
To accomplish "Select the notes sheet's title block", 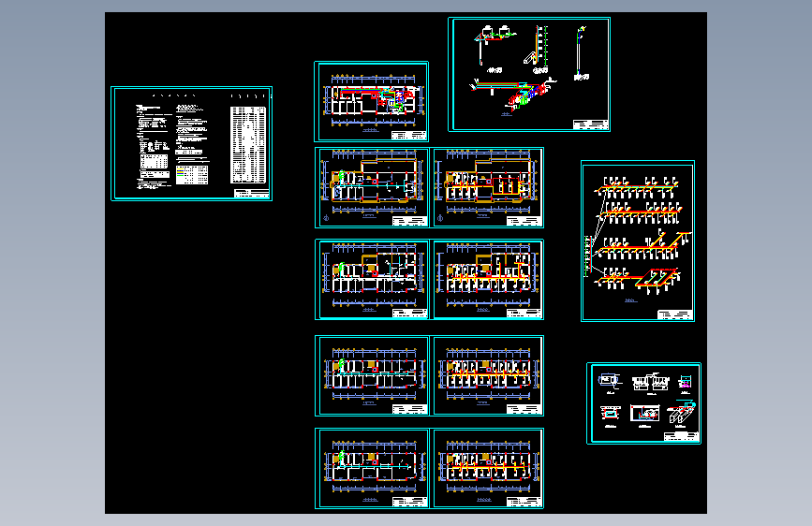I will [x=252, y=194].
